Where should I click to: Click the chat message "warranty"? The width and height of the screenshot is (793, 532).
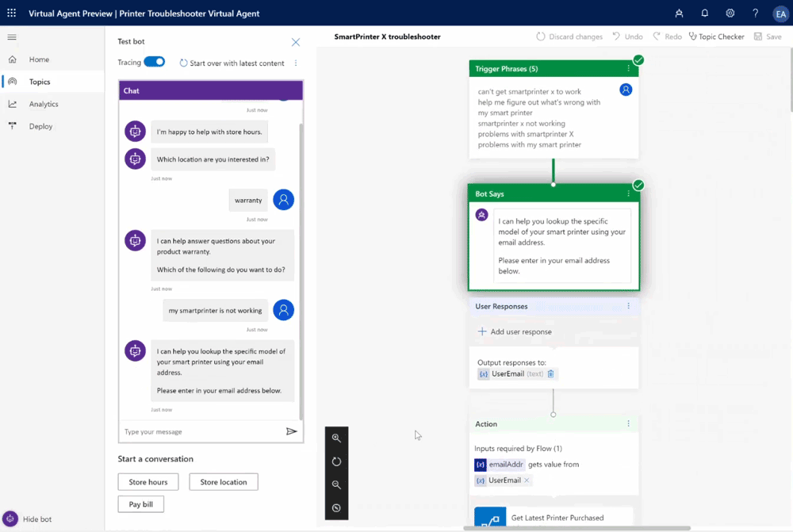[248, 201]
